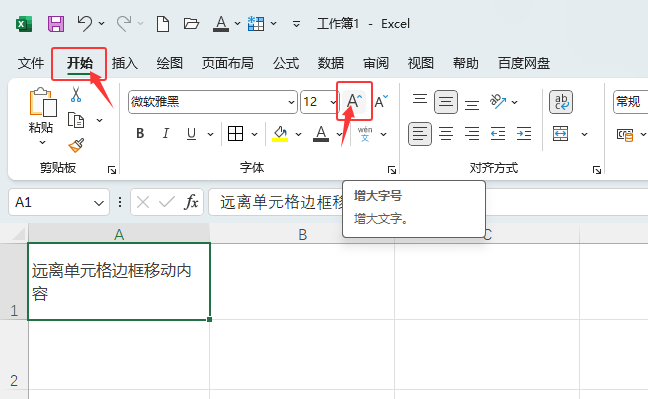Click the orientation text angle icon
648x399 pixels.
click(498, 102)
